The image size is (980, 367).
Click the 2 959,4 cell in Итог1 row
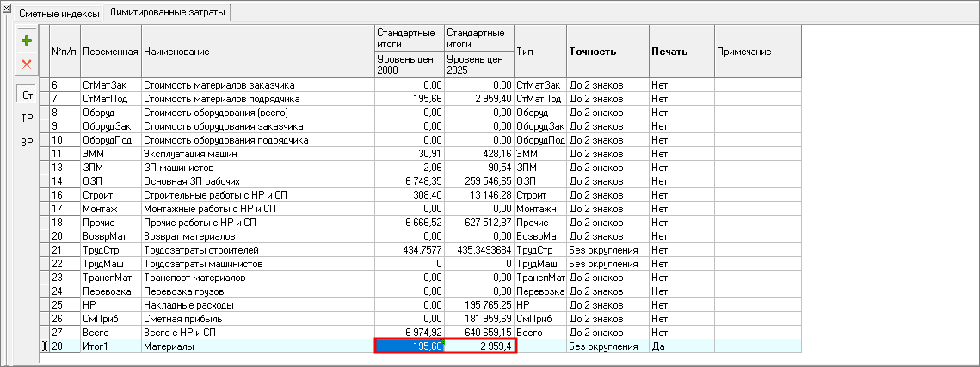(479, 346)
